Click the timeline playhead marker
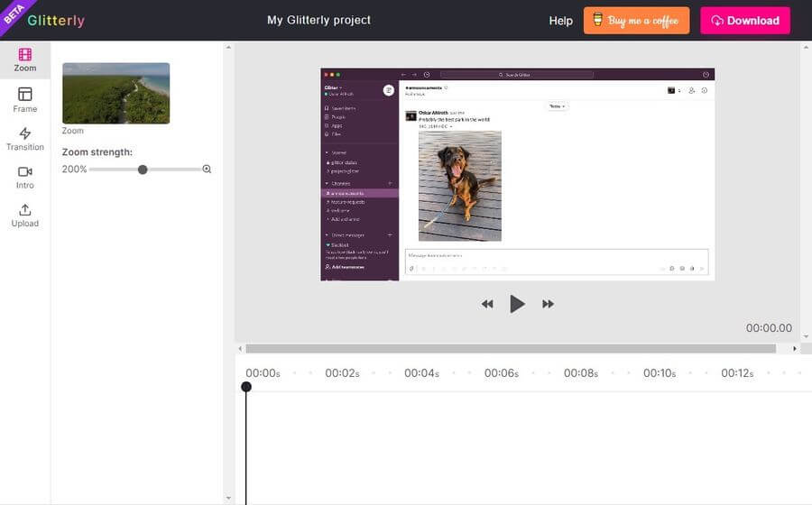 (246, 387)
